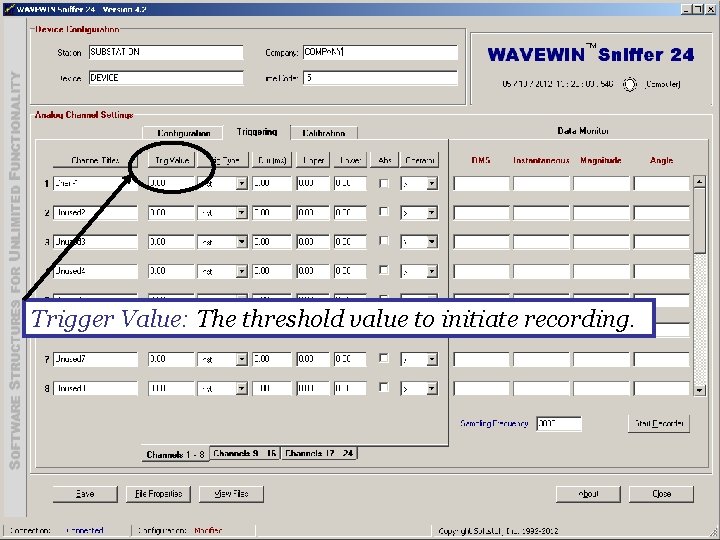Expand the Trig Type dropdown for channel 3

(242, 242)
